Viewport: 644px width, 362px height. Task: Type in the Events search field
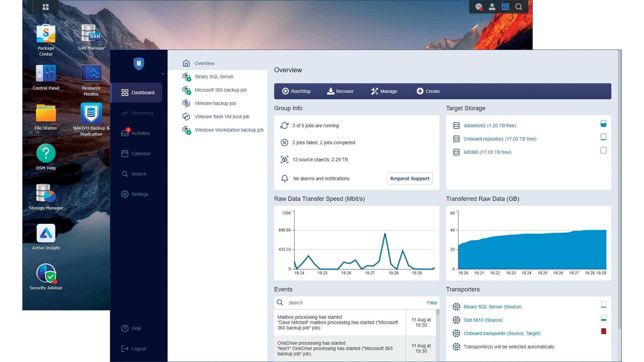(x=333, y=302)
